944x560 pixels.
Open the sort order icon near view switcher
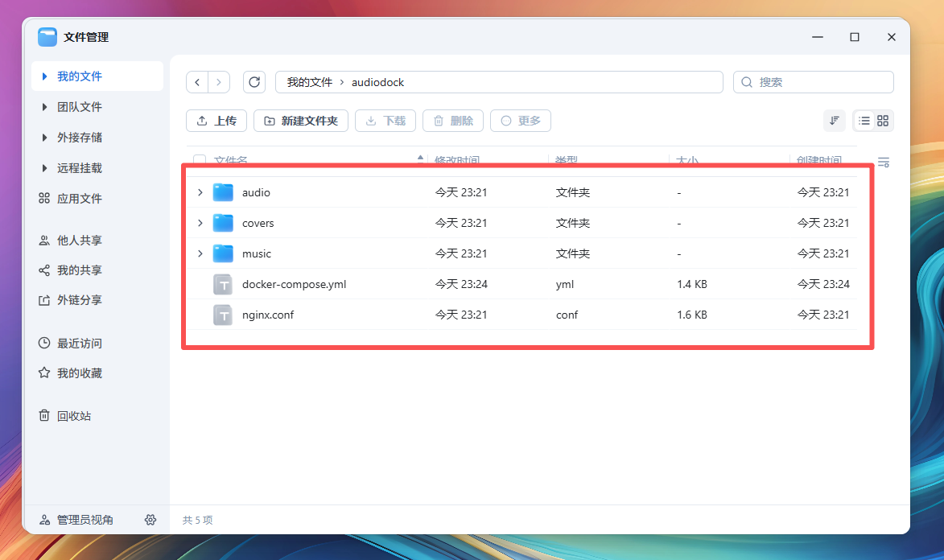[x=834, y=120]
